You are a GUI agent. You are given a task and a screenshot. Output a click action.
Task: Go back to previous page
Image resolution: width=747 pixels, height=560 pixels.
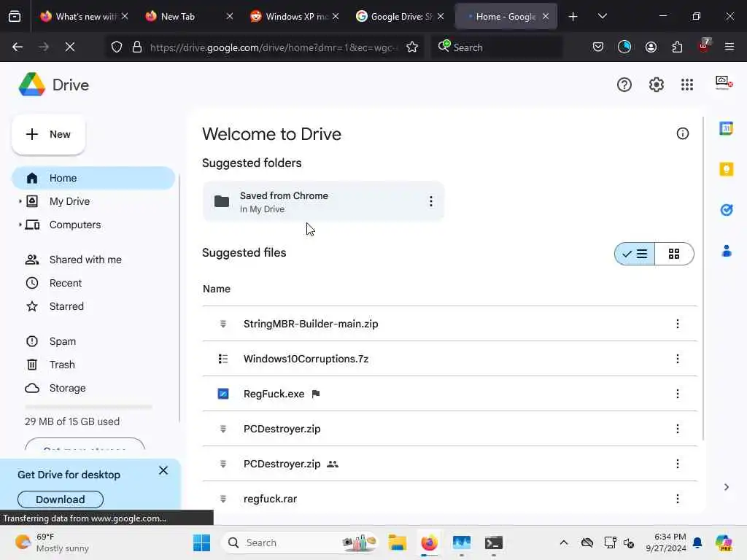click(x=18, y=47)
